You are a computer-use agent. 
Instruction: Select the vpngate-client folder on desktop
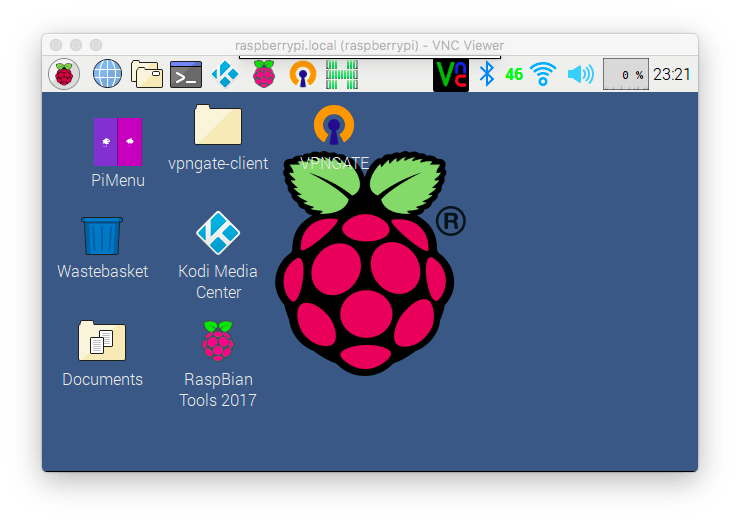pyautogui.click(x=218, y=138)
